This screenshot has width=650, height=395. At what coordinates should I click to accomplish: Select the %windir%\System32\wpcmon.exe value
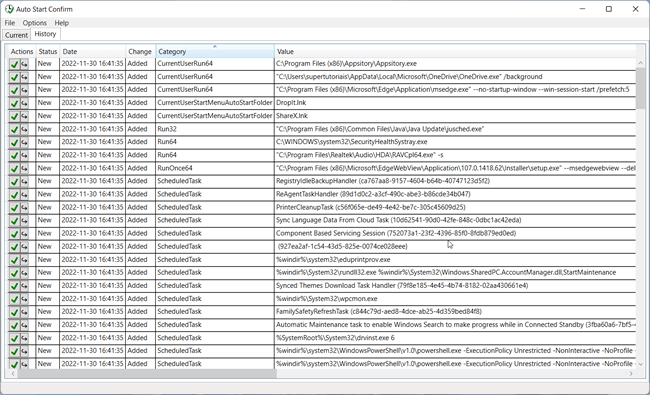click(x=327, y=299)
